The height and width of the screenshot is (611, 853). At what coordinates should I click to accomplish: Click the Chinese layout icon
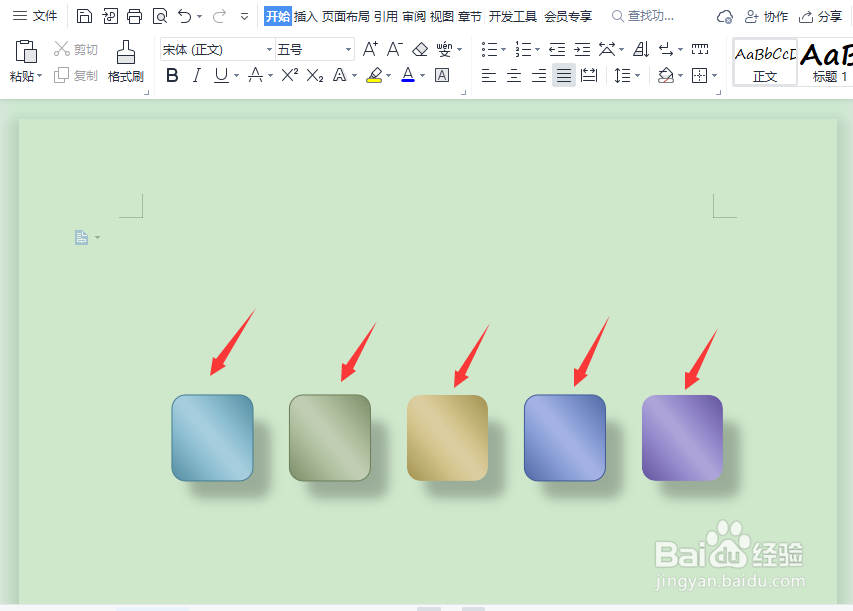(x=607, y=50)
